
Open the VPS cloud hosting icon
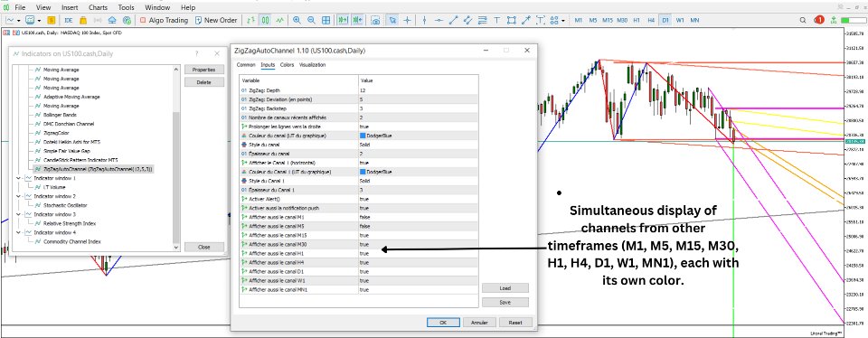click(112, 20)
